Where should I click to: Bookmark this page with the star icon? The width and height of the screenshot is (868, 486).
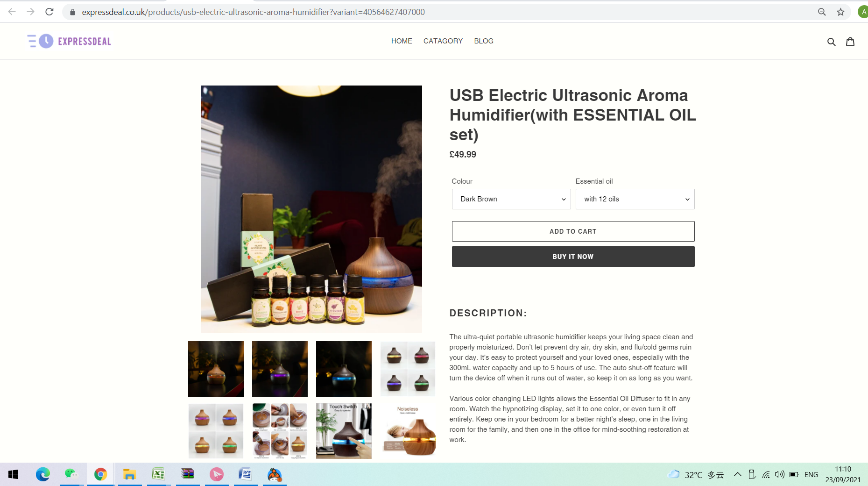(x=840, y=12)
